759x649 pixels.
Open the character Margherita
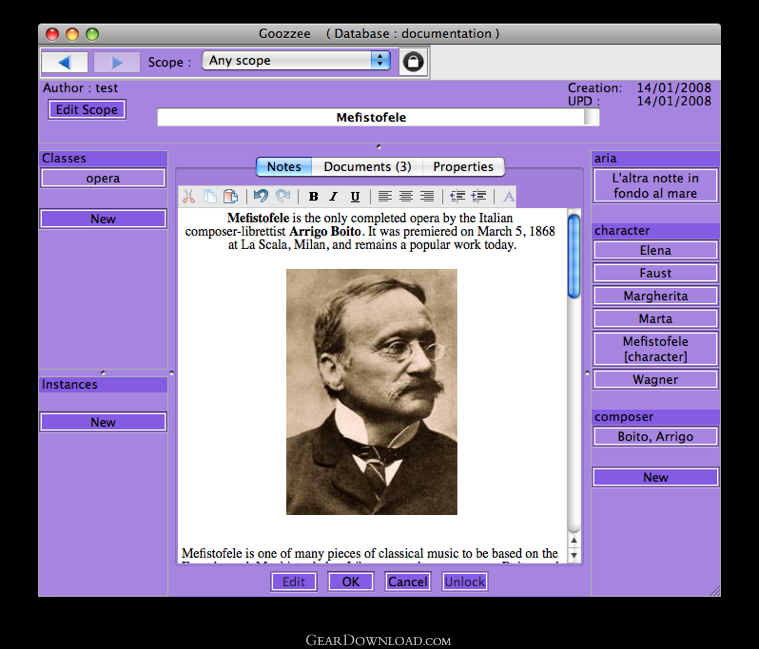click(655, 296)
